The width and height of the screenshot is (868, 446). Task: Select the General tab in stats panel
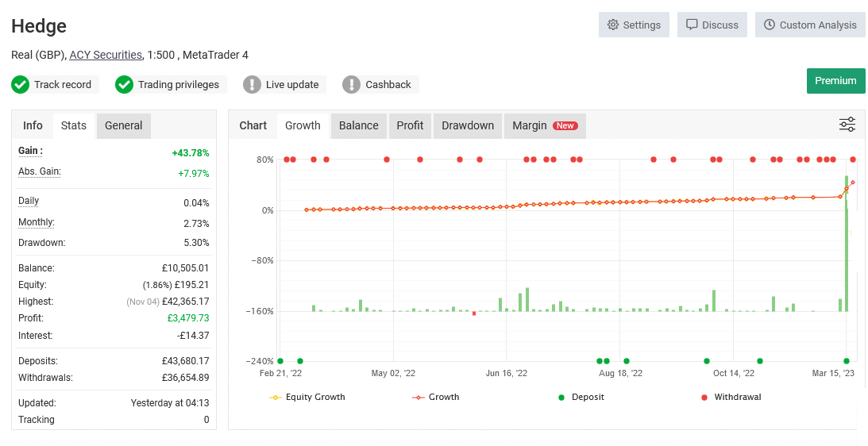point(123,125)
